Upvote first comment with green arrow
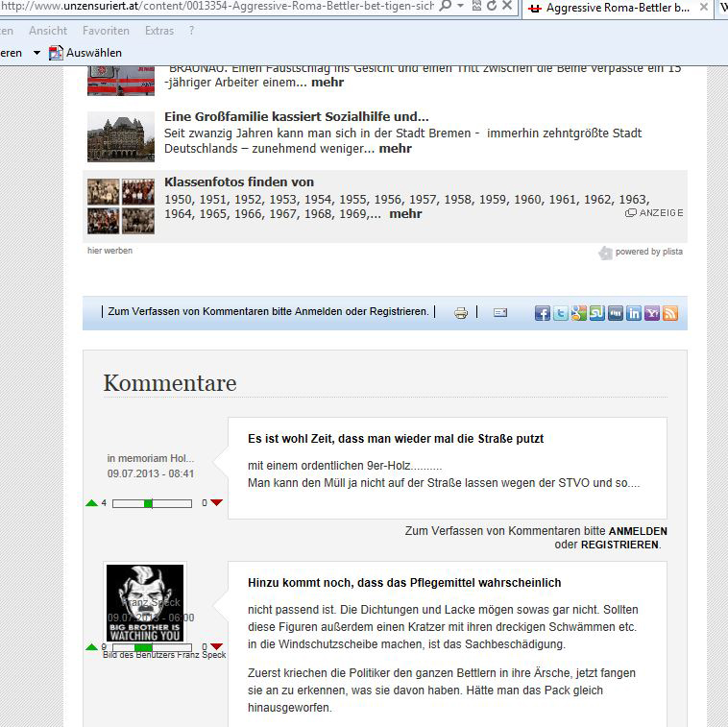 (x=92, y=502)
